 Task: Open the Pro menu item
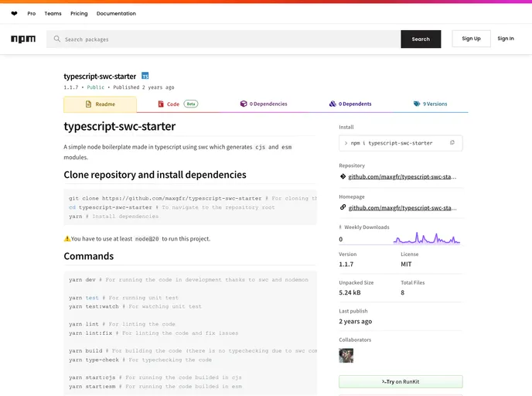tap(32, 14)
